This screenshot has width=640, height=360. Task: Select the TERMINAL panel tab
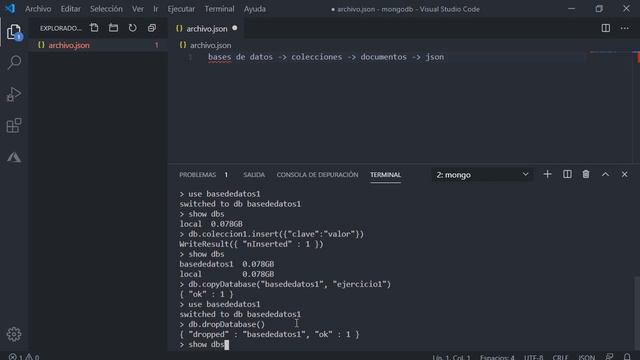(386, 175)
